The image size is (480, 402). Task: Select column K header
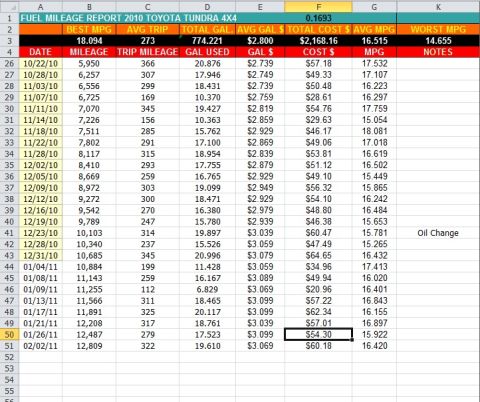(438, 7)
